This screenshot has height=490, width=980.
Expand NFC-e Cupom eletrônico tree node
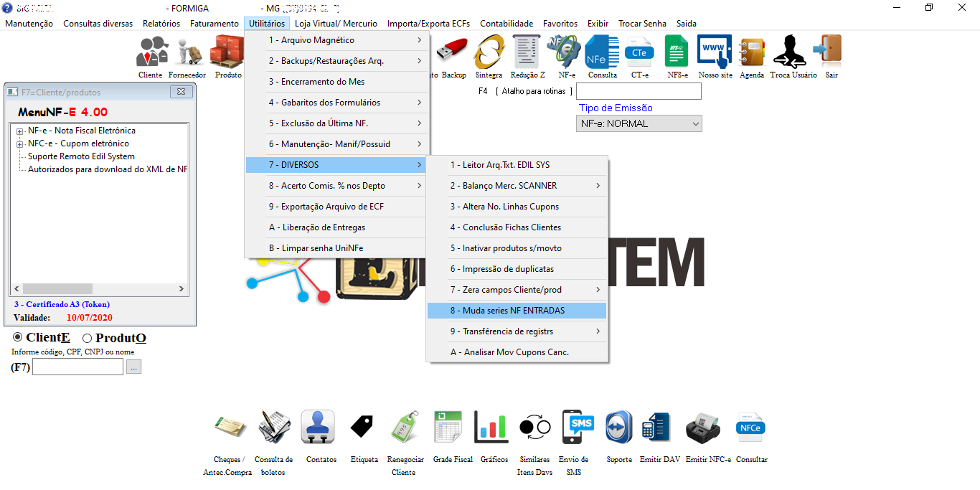(x=20, y=144)
